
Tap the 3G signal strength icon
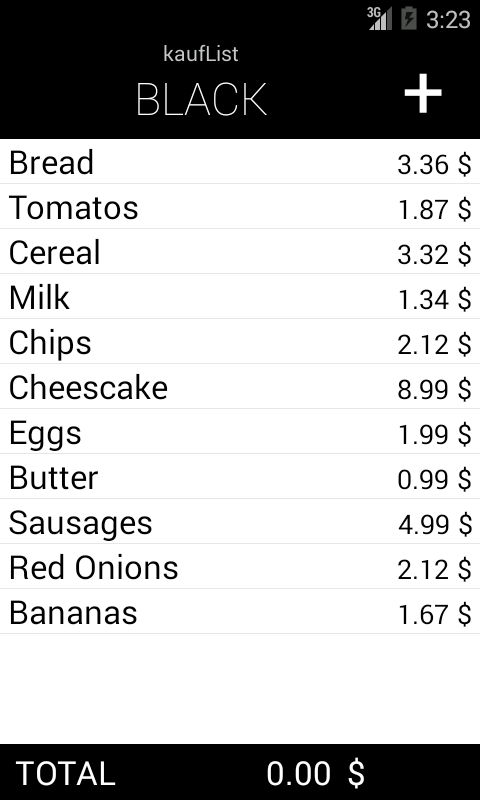[x=380, y=19]
